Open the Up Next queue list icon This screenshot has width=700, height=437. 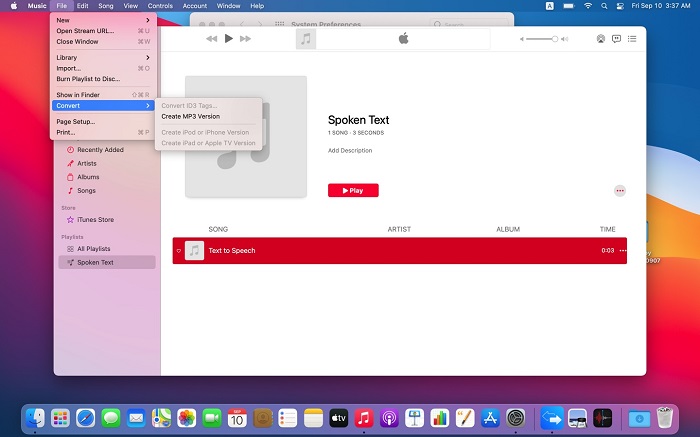632,39
